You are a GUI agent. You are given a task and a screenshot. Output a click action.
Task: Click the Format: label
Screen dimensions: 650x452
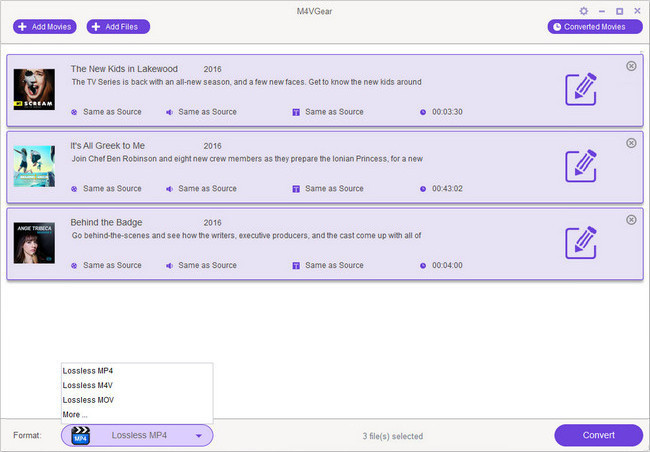click(x=27, y=435)
